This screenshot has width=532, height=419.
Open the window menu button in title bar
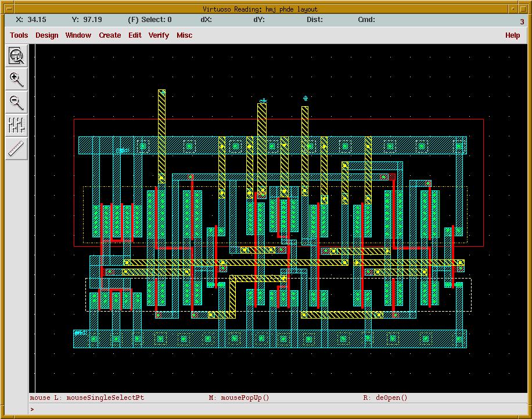click(x=8, y=9)
